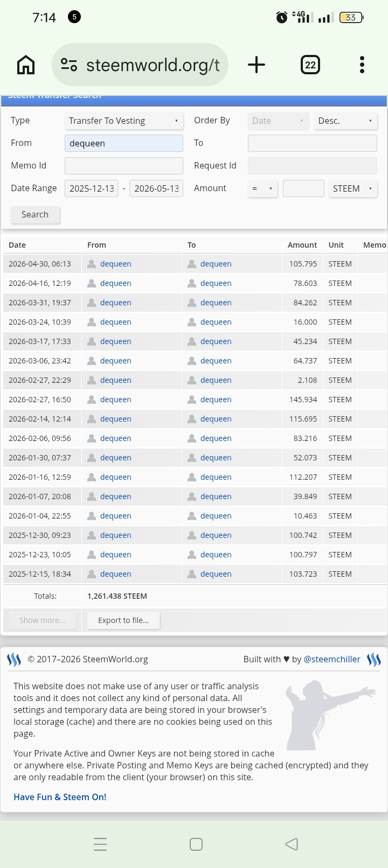Click To user icon in 2026-02-27, 16:50 row

coord(192,400)
